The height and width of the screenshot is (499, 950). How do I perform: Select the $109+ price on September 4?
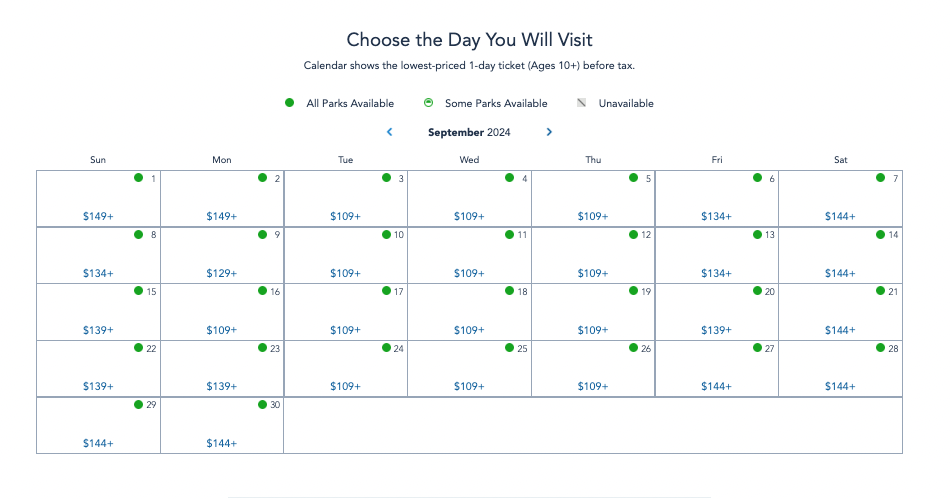click(x=469, y=216)
